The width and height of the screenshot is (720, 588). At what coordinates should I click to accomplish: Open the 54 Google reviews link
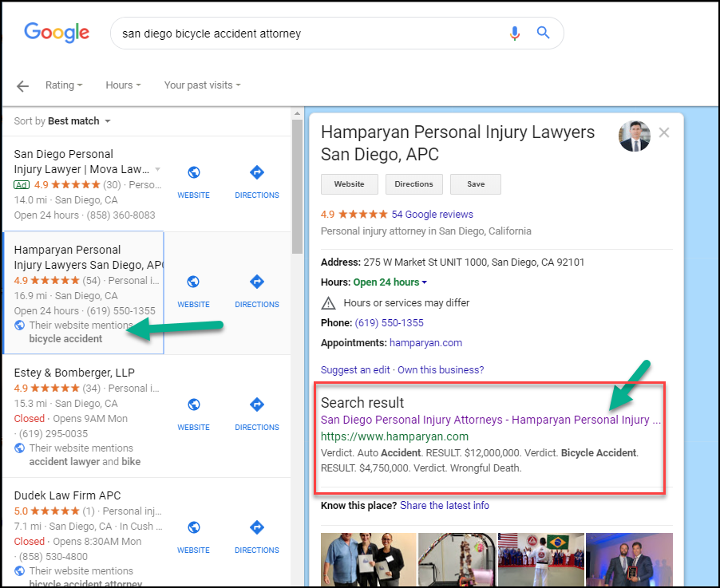click(x=432, y=215)
